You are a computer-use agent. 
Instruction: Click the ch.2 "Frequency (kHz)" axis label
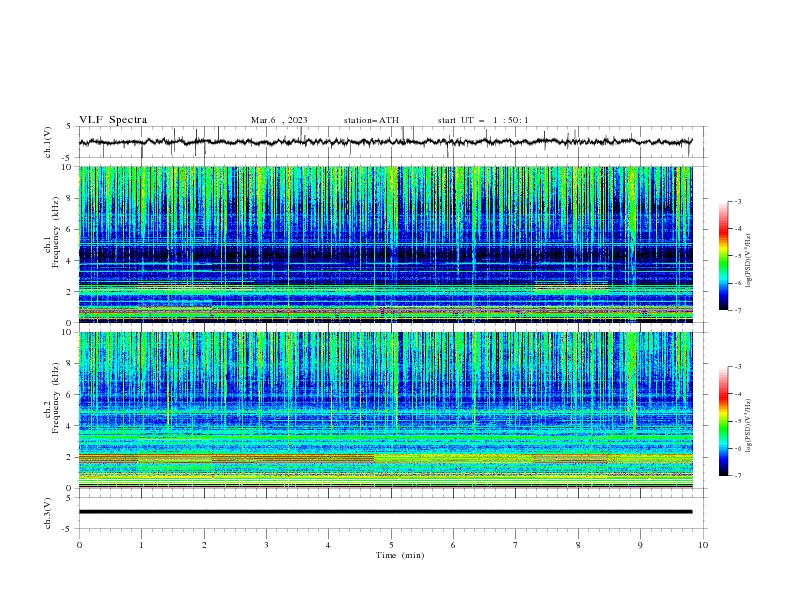[56, 397]
